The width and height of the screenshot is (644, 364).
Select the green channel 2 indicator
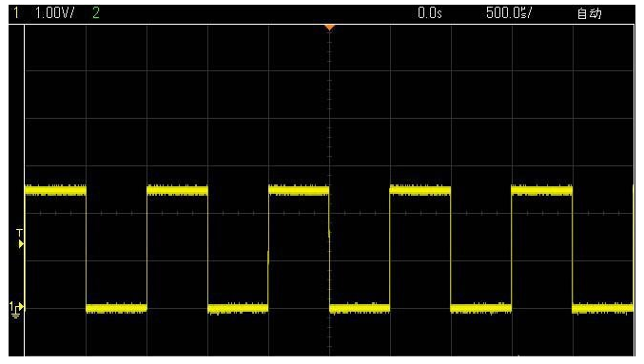(96, 13)
